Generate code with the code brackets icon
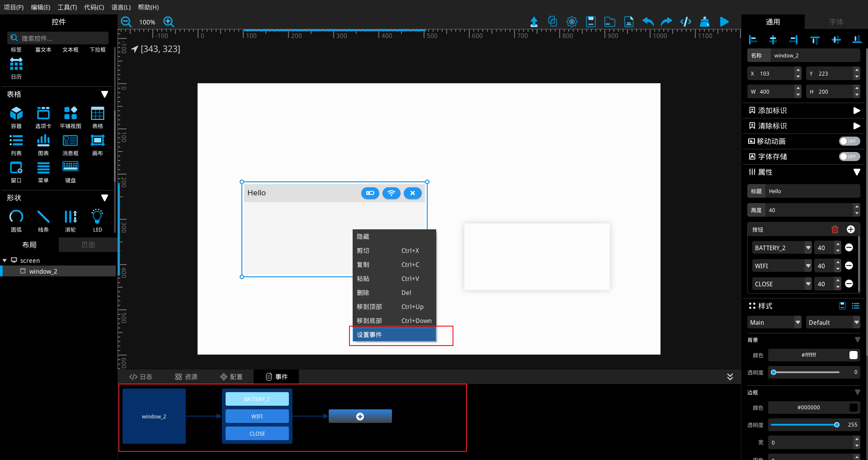Viewport: 868px width, 460px height. coord(686,22)
